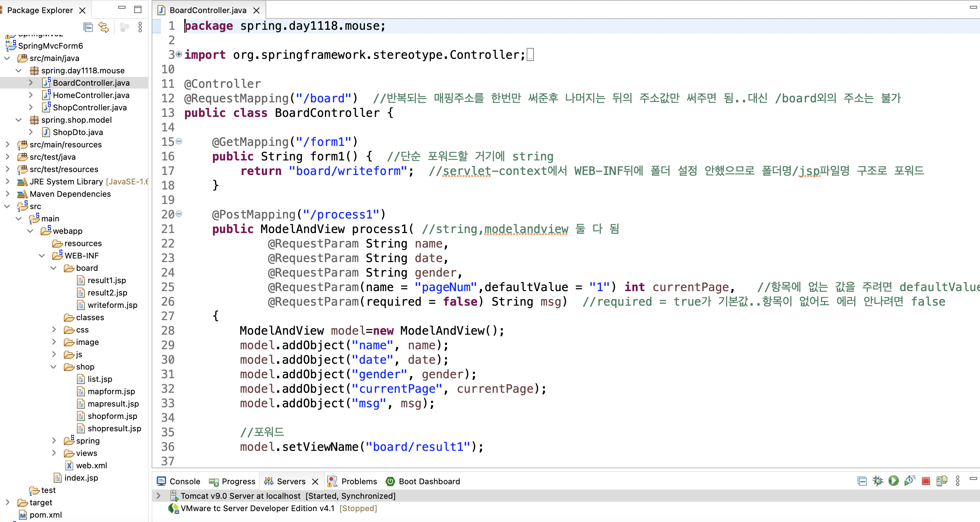Open Package Explorer view menu (three dots)
Image resolution: width=980 pixels, height=522 pixels.
[x=140, y=27]
